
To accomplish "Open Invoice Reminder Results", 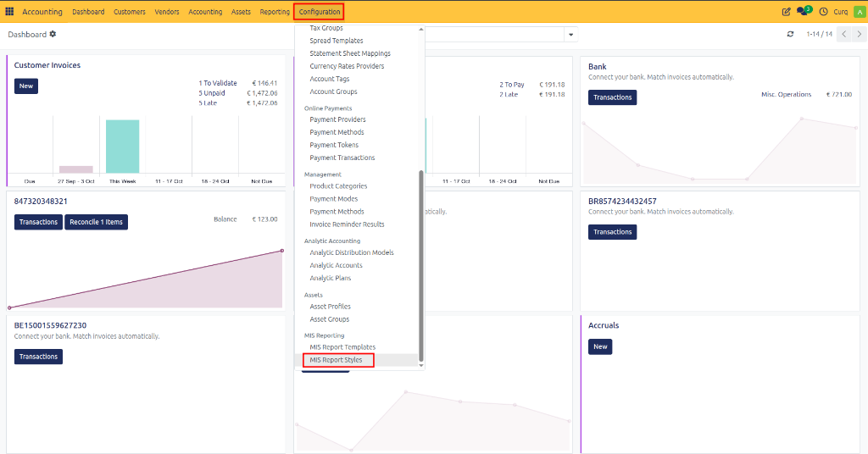I will pos(347,224).
